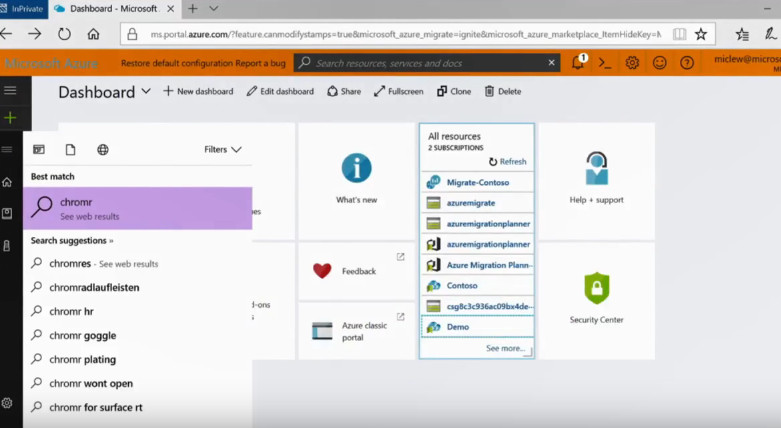Open the favorites hub icon
The image size is (781, 428).
(742, 34)
